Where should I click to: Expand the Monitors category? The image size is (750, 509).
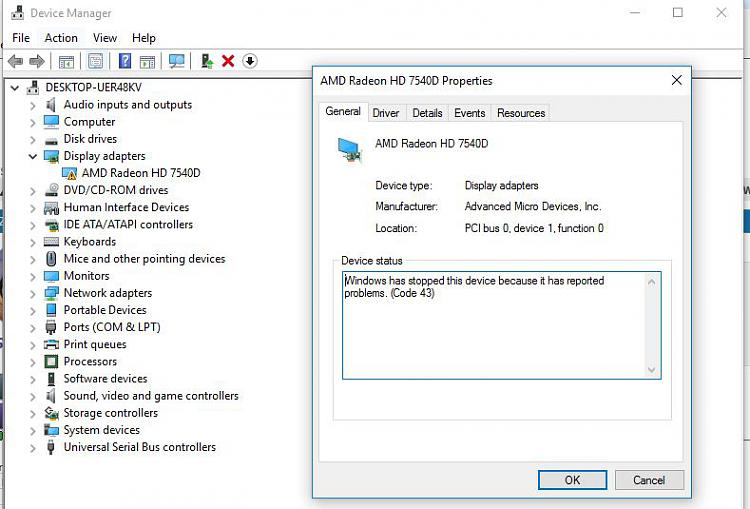(33, 277)
